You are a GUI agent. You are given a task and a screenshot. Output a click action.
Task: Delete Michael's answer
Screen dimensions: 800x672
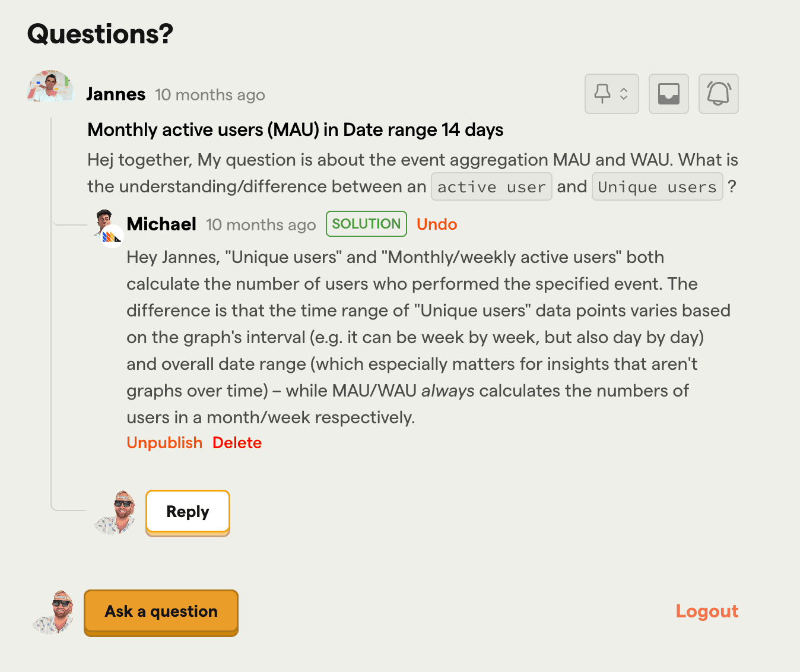[x=237, y=443]
